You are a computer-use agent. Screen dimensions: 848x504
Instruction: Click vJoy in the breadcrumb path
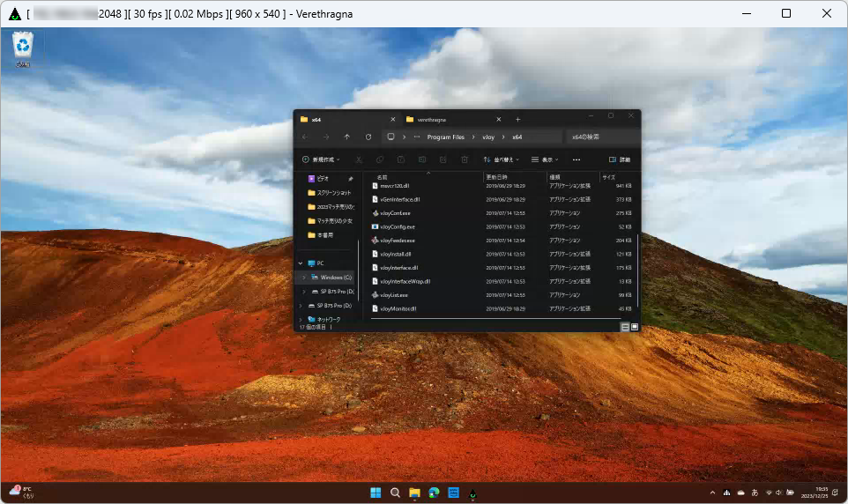point(488,137)
